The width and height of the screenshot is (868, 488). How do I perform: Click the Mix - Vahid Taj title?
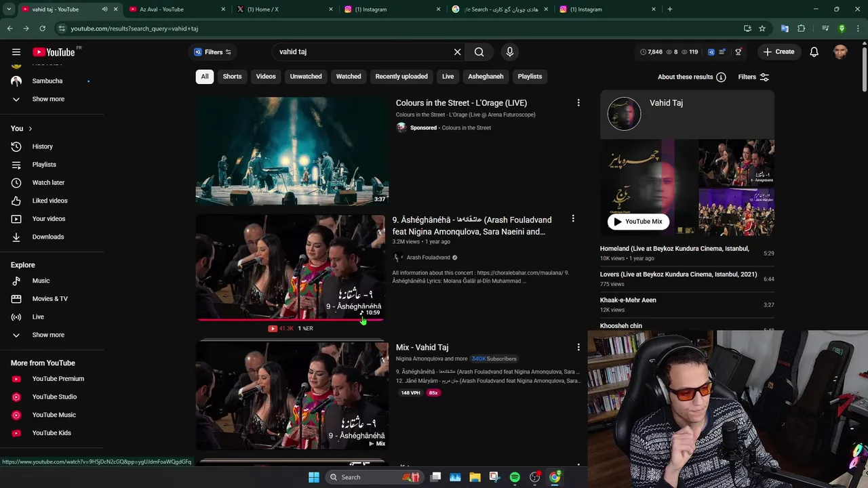click(422, 347)
